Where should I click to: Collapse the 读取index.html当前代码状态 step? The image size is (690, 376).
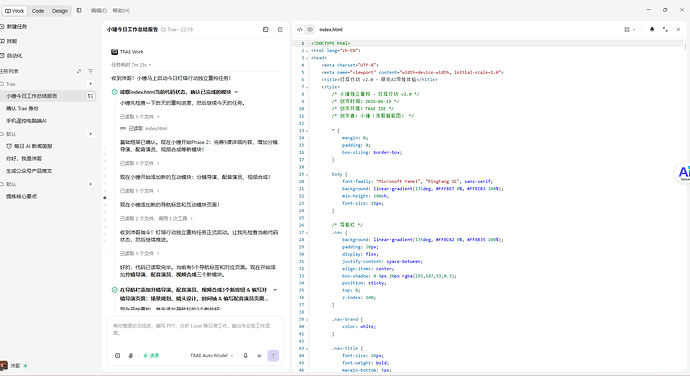tap(236, 92)
